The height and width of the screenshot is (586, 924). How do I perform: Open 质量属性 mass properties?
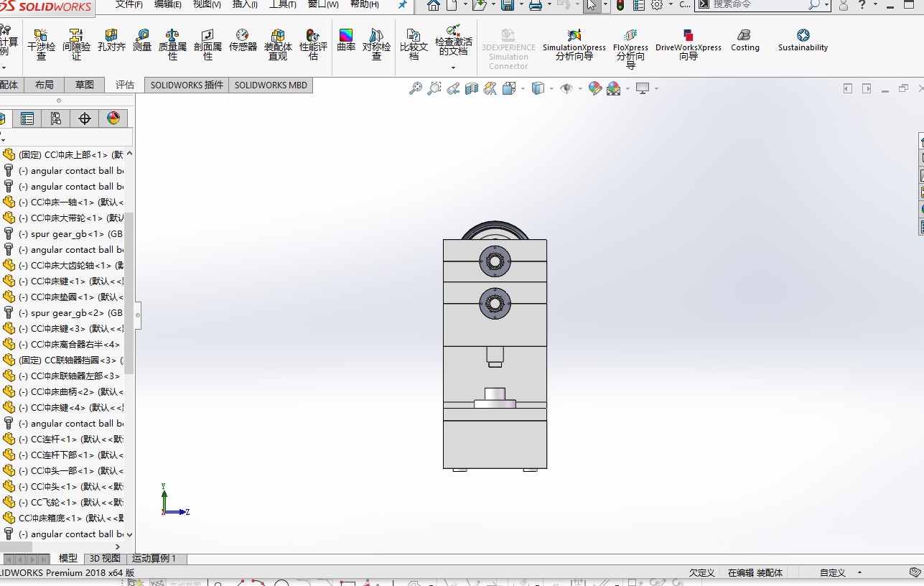point(172,45)
